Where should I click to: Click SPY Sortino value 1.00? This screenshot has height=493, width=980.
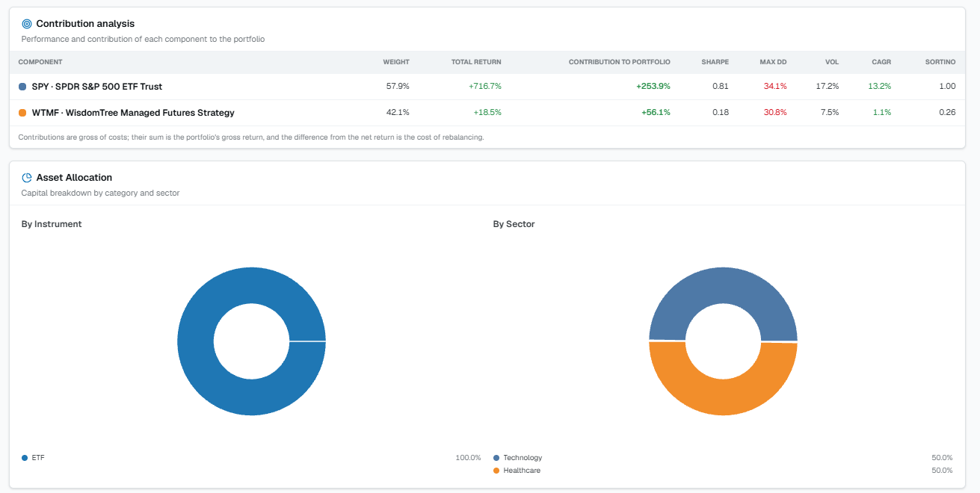click(947, 87)
